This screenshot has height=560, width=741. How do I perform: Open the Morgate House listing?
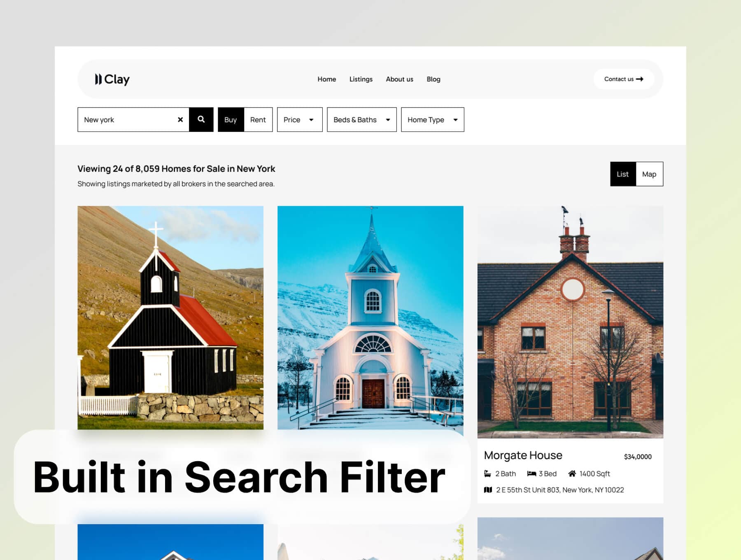(523, 455)
